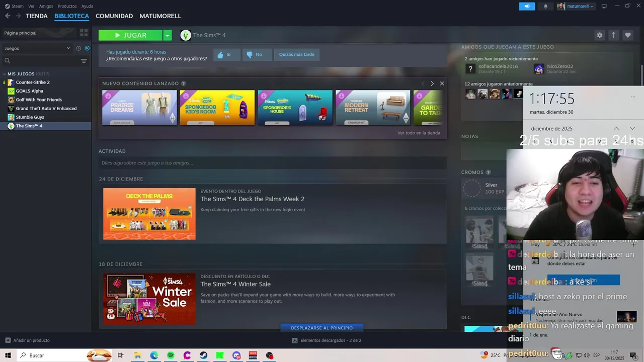
Task: Open the game settings gear icon
Action: [599, 35]
